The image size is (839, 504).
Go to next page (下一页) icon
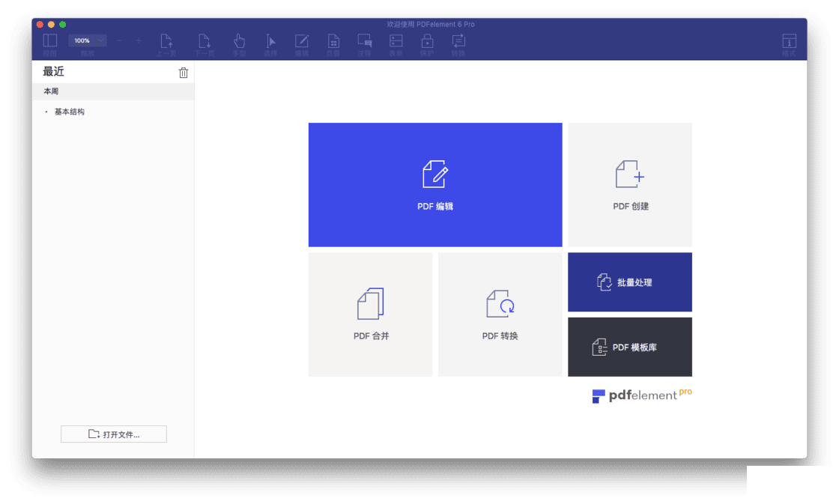[x=204, y=40]
